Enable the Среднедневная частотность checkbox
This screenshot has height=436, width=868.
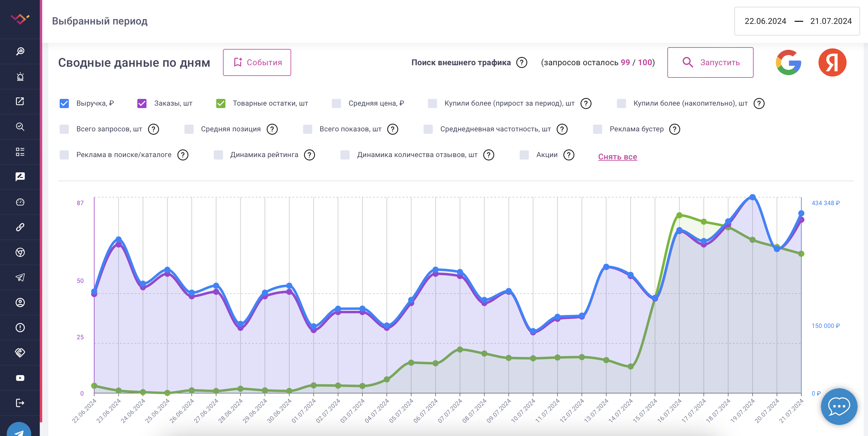(x=428, y=129)
